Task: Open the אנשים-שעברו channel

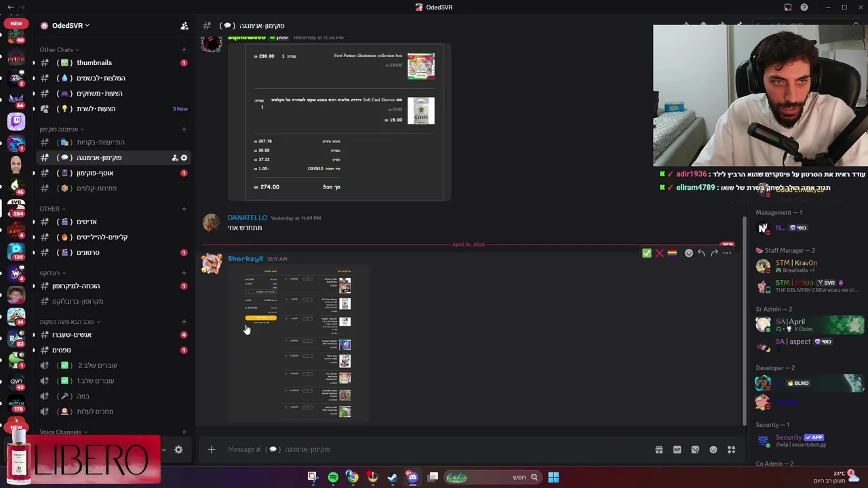Action: tap(113, 335)
